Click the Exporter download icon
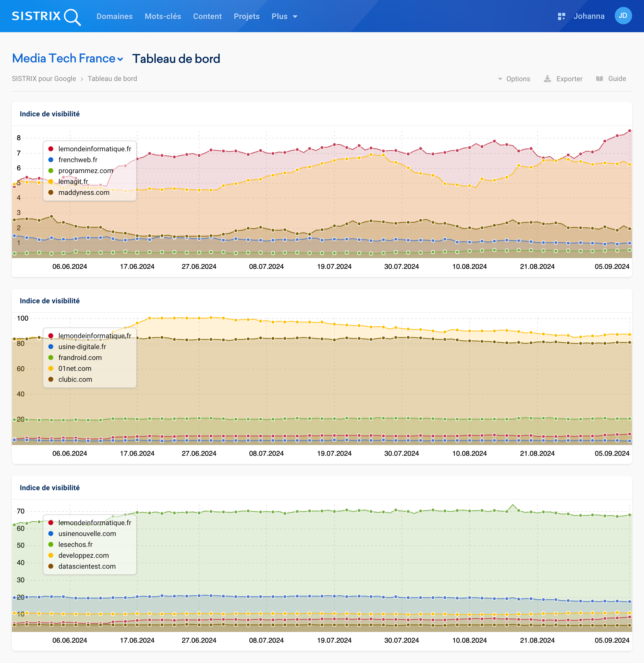 point(547,79)
